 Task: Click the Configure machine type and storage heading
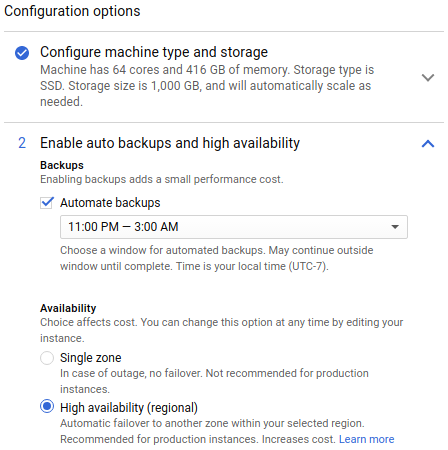[154, 52]
